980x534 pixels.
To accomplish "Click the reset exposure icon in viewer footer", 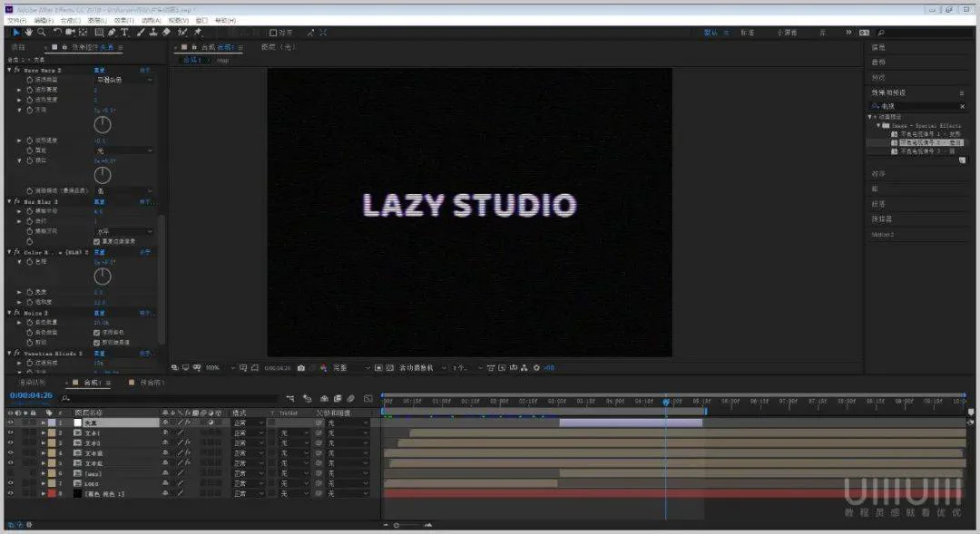I will coord(536,368).
